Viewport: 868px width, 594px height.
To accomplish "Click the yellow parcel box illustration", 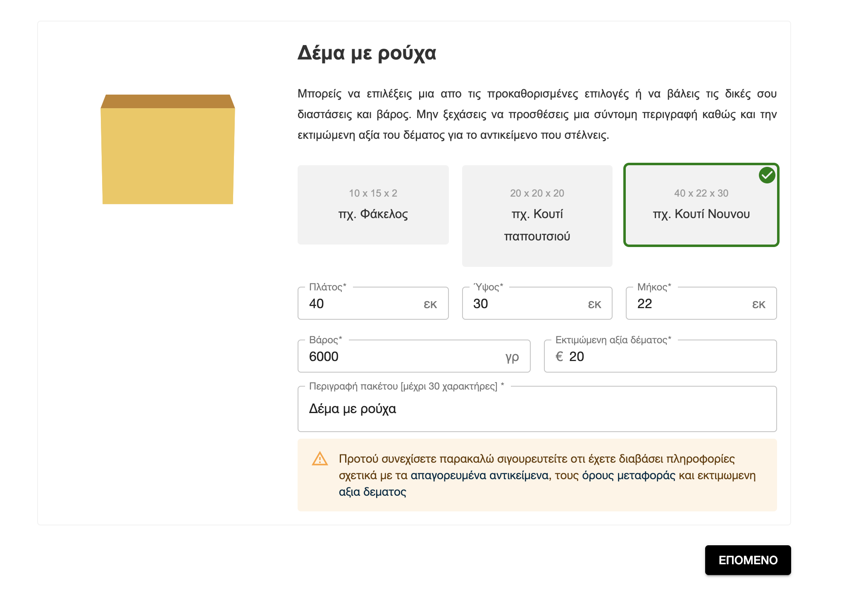I will click(168, 150).
